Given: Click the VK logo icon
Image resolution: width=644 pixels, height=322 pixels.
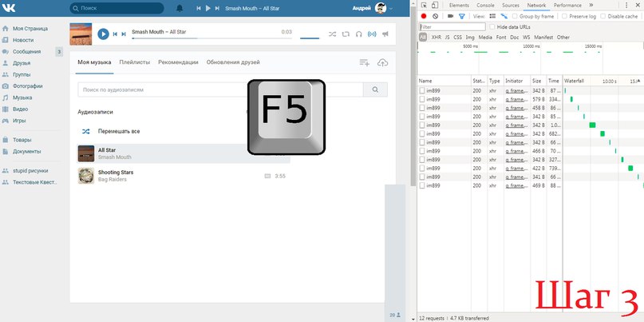Looking at the screenshot, I should 9,8.
